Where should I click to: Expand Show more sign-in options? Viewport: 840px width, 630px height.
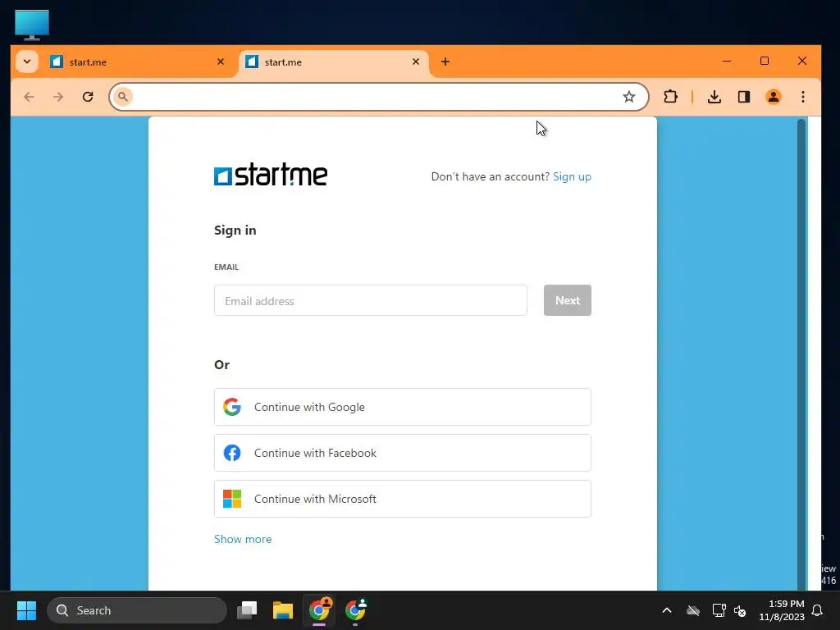pyautogui.click(x=243, y=539)
